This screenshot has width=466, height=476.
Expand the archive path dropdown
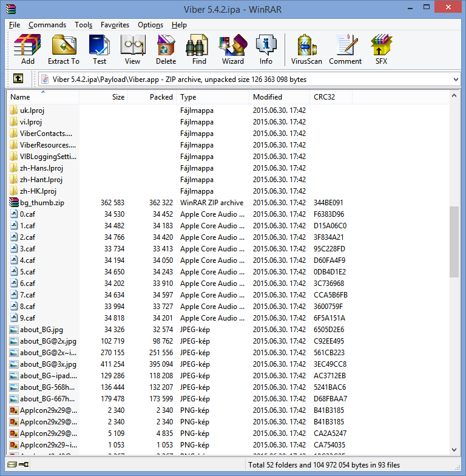[x=455, y=80]
